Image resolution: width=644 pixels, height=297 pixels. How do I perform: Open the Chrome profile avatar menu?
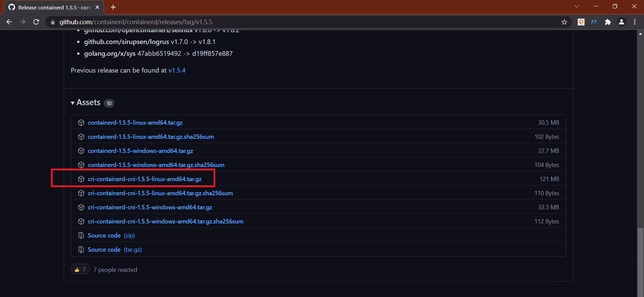[x=621, y=22]
